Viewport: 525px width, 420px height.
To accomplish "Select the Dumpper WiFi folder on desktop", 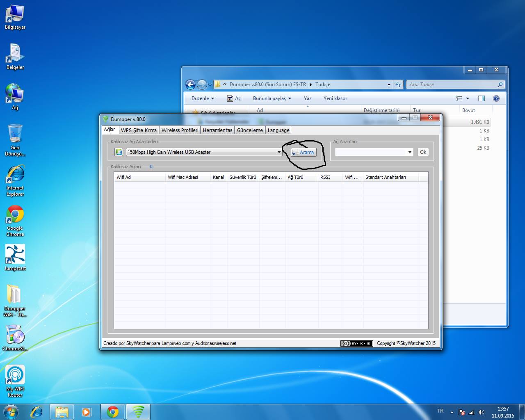I will pyautogui.click(x=15, y=301).
